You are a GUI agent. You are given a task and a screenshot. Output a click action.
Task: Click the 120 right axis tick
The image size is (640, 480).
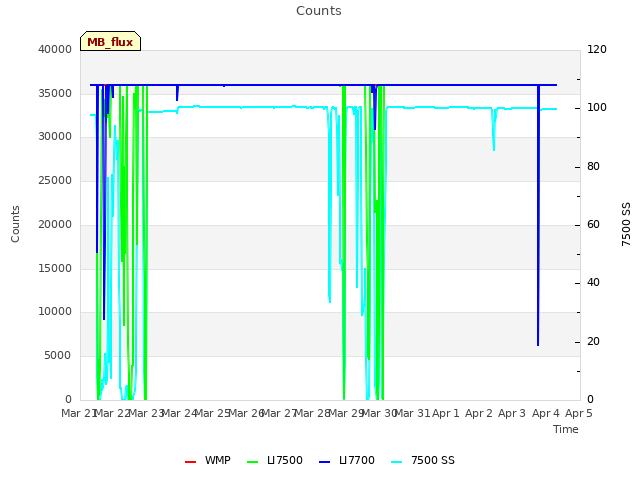pyautogui.click(x=597, y=50)
